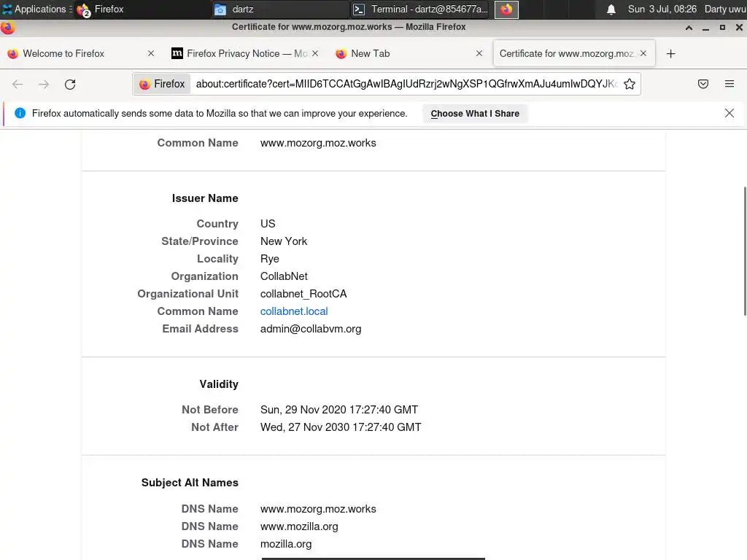This screenshot has width=747, height=560.
Task: Click the highlighted Firefox icon in the taskbar
Action: (506, 9)
